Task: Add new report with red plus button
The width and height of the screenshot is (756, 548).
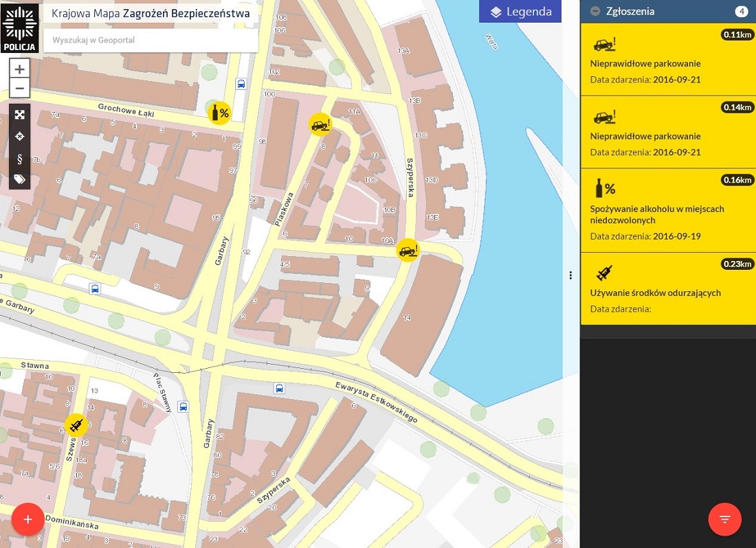Action: click(x=28, y=519)
